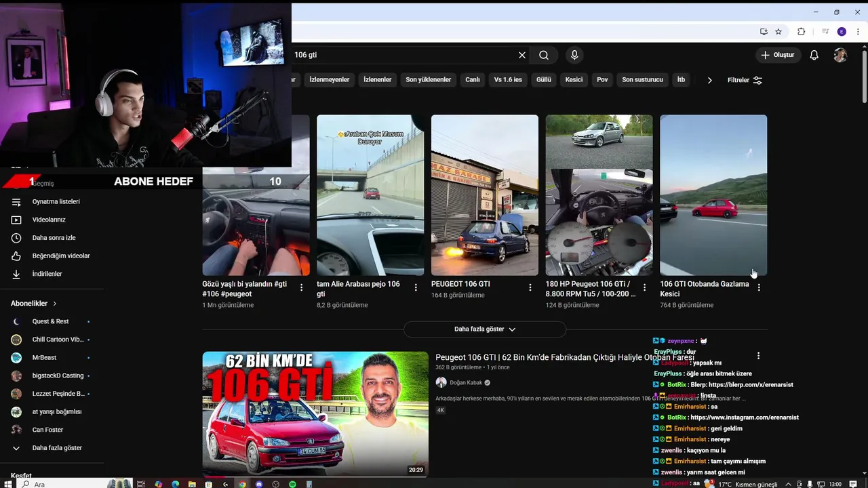Viewport: 868px width, 488px height.
Task: Select the Kesici filter chip
Action: (574, 79)
